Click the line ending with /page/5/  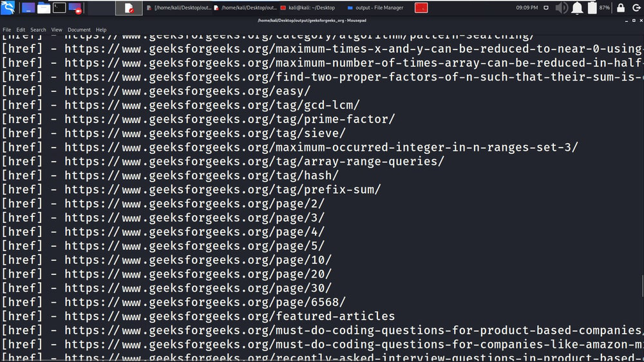tap(163, 245)
